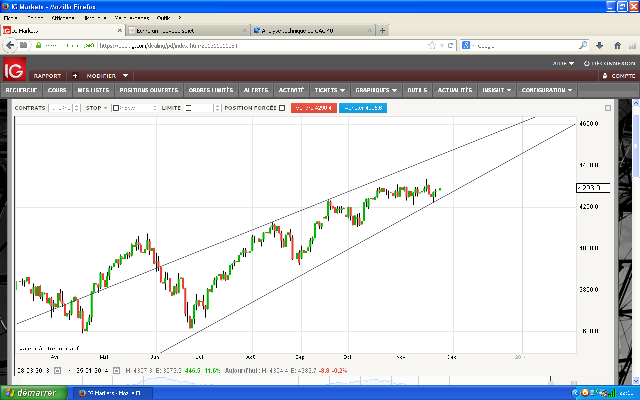The height and width of the screenshot is (400, 640).
Task: Open the Positions ouvertes tab
Action: point(149,90)
